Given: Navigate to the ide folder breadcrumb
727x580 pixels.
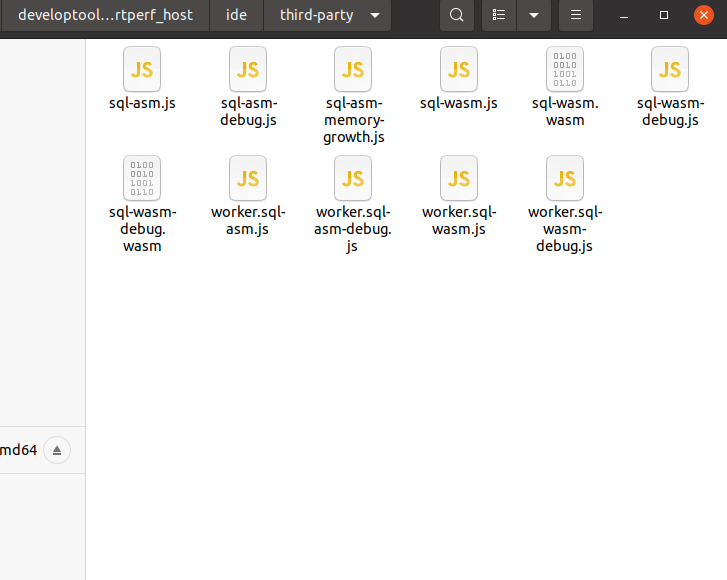Looking at the screenshot, I should click(237, 15).
